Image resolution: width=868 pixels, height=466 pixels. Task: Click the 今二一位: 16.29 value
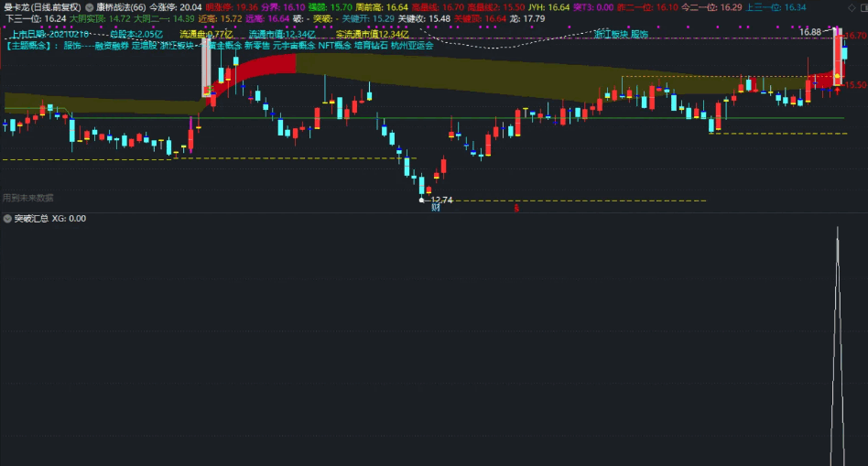point(712,7)
